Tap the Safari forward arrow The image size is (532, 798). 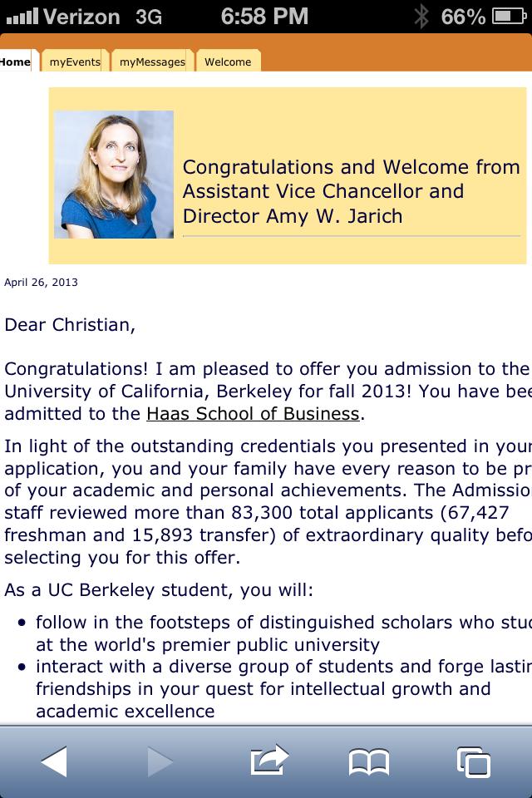(160, 761)
